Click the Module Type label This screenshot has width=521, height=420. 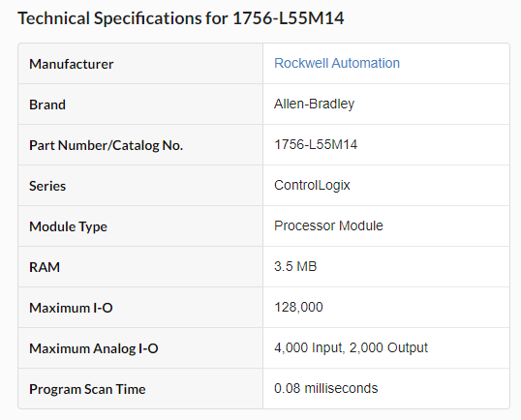tap(68, 226)
